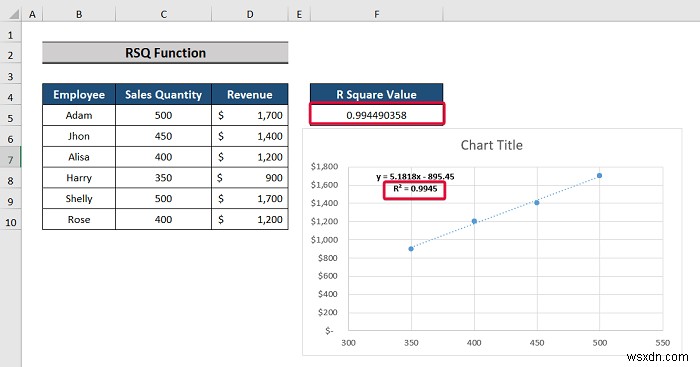Select the Revenue header cell
The height and width of the screenshot is (367, 700).
[x=250, y=94]
